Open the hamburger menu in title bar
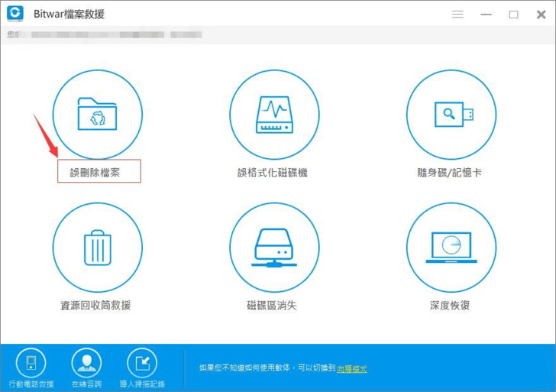This screenshot has height=392, width=556. pos(458,15)
